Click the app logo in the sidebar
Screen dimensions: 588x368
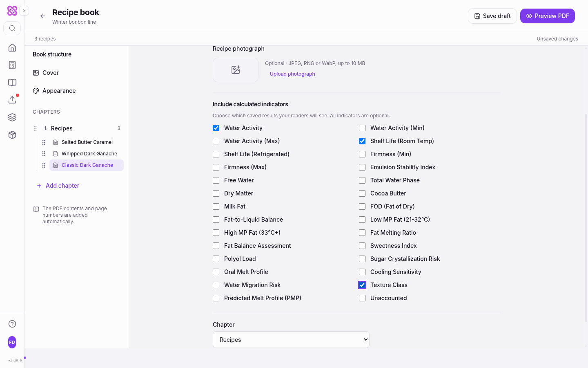click(12, 11)
